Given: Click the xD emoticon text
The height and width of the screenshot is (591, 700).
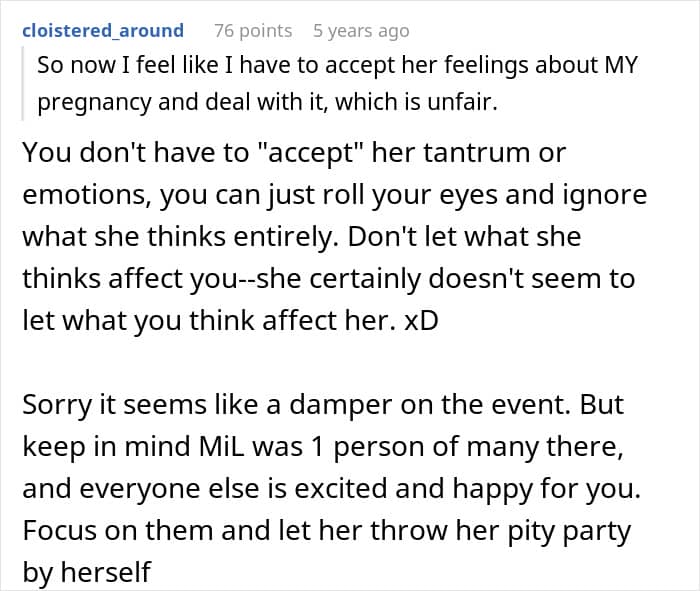Looking at the screenshot, I should click(421, 320).
